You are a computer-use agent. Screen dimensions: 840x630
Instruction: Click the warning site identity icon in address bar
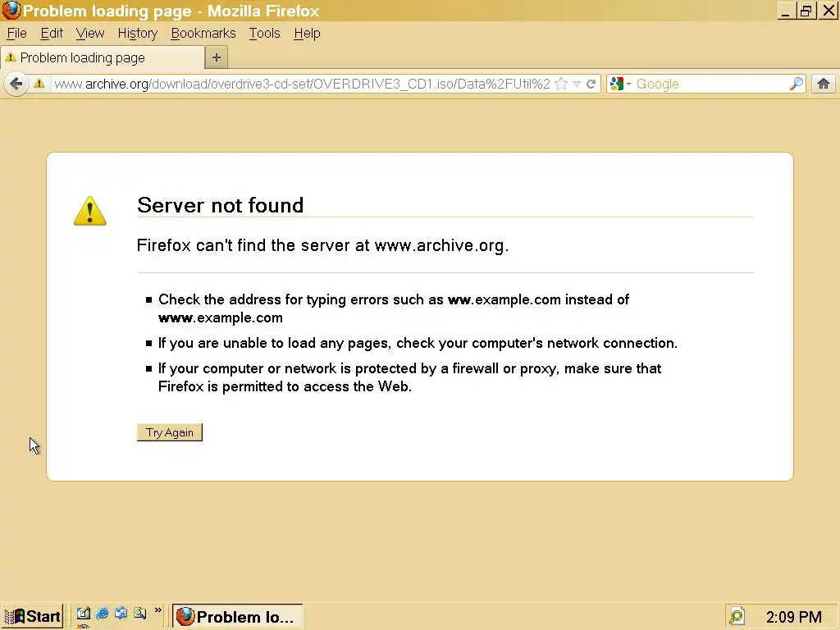pyautogui.click(x=39, y=84)
